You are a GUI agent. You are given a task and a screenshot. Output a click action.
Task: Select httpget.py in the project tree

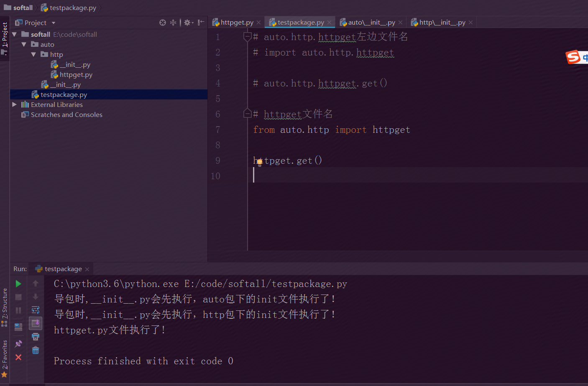[76, 75]
